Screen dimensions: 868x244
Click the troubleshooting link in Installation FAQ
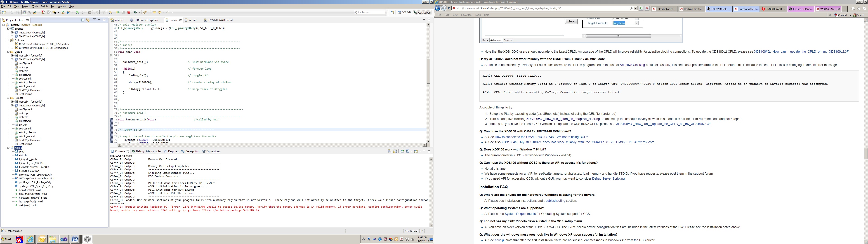click(554, 201)
